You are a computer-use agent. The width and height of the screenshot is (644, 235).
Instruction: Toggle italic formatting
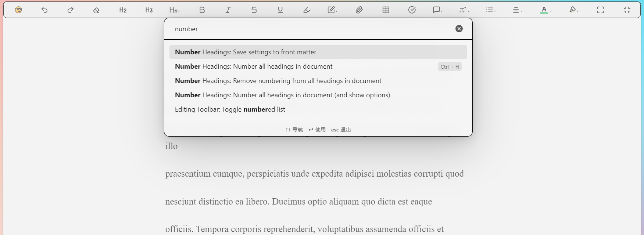pyautogui.click(x=228, y=10)
